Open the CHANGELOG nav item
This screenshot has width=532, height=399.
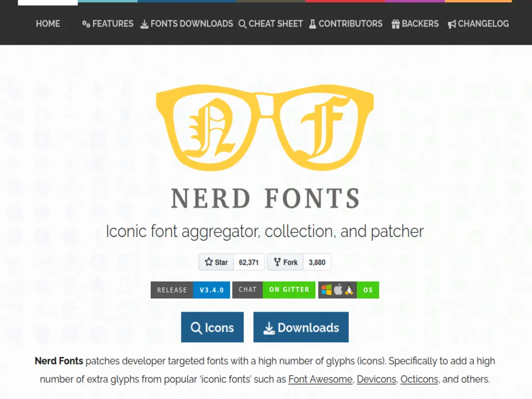478,24
